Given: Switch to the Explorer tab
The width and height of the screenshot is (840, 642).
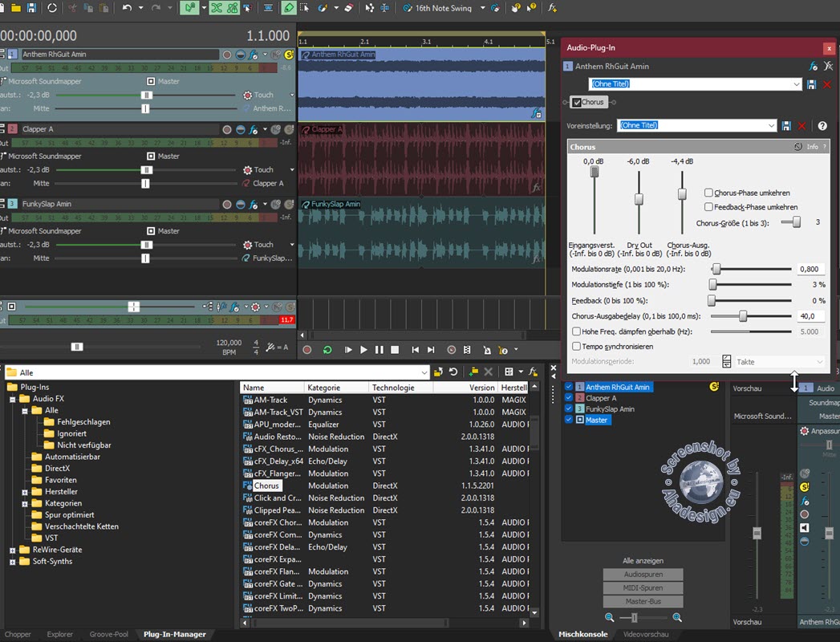Looking at the screenshot, I should 59,634.
